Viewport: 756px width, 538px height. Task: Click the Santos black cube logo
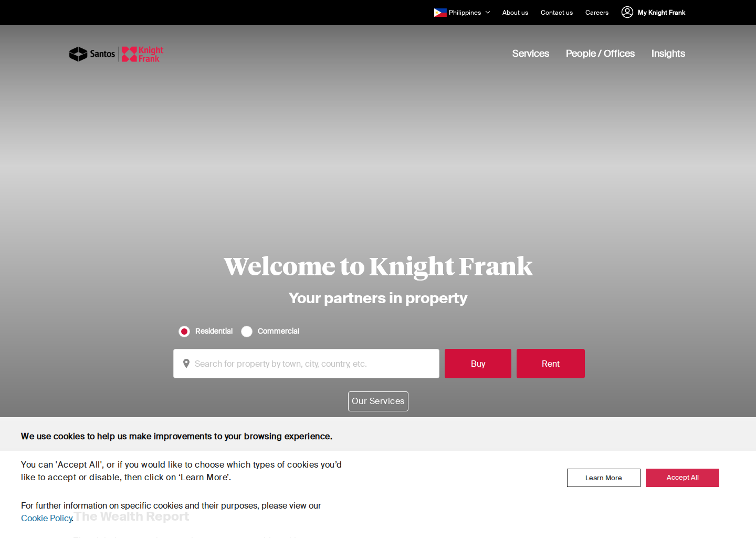(x=78, y=54)
